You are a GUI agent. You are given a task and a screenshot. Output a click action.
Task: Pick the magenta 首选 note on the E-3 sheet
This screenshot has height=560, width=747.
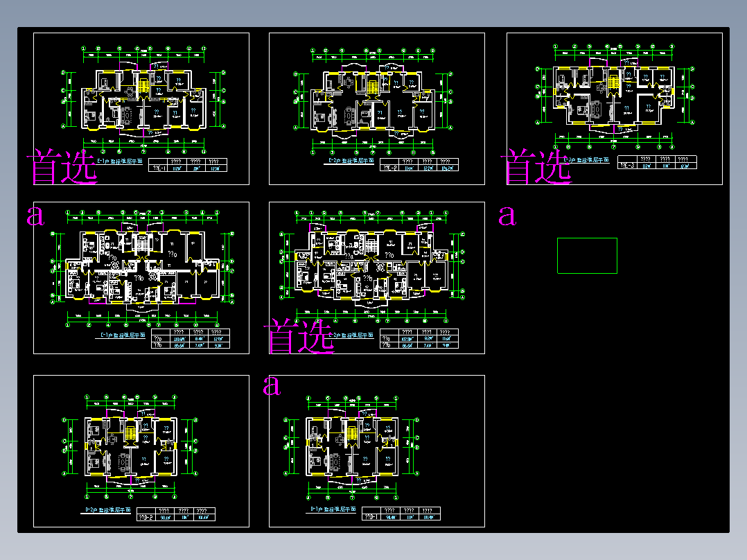pyautogui.click(x=536, y=166)
